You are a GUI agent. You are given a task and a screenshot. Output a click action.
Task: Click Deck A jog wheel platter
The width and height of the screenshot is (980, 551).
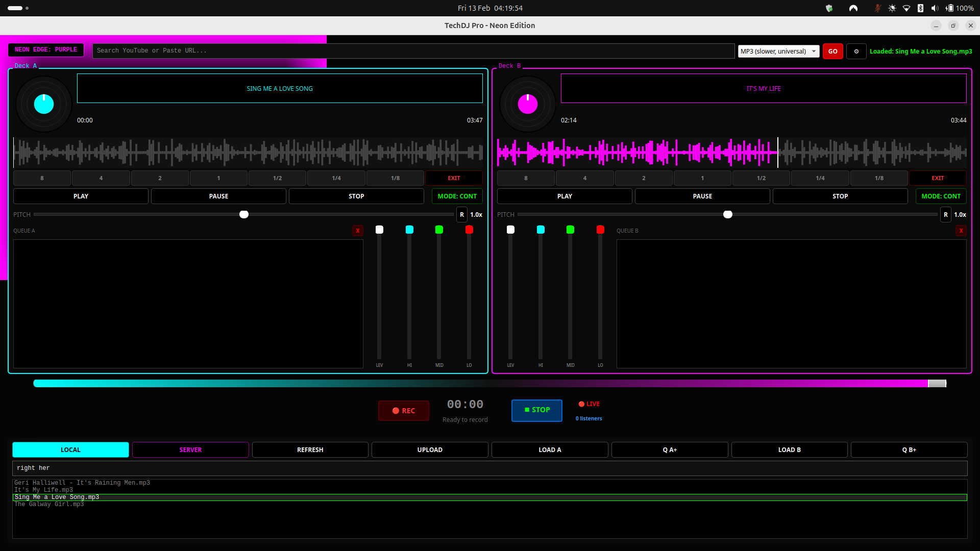(44, 104)
